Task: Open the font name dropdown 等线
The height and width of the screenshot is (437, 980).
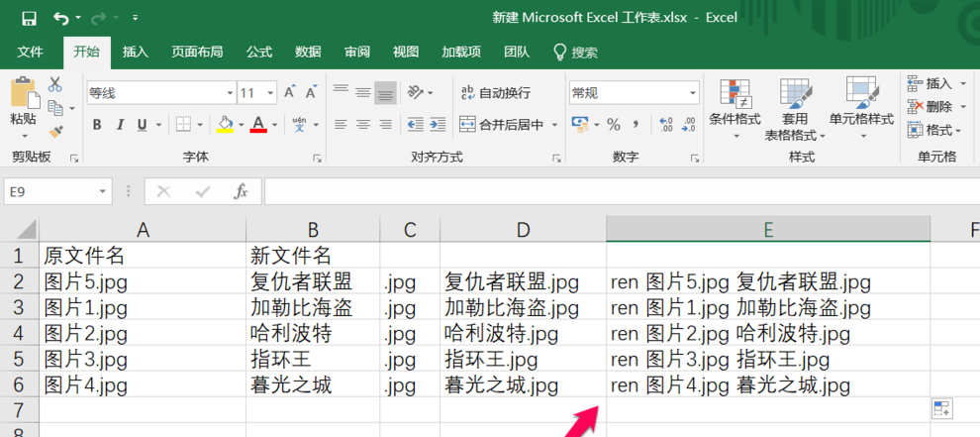Action: point(159,93)
